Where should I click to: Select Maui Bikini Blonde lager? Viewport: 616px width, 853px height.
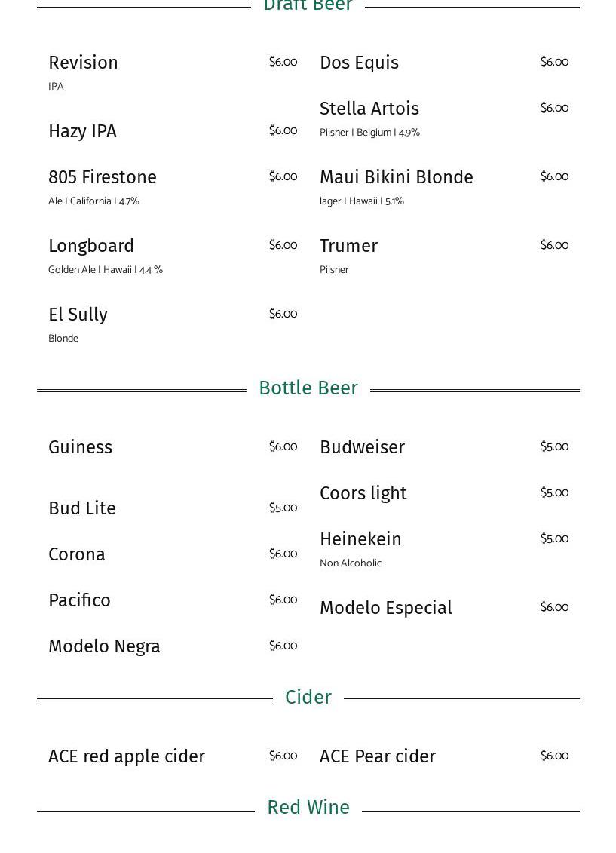click(397, 177)
